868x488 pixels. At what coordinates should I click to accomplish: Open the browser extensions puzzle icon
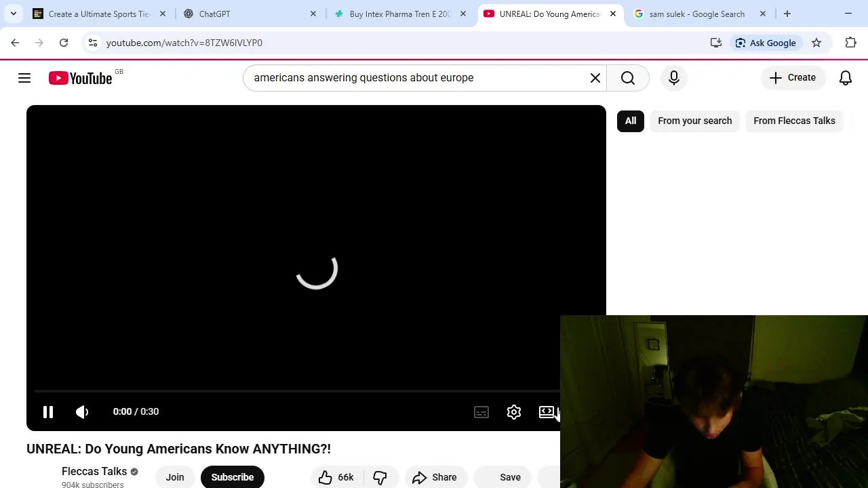click(850, 43)
